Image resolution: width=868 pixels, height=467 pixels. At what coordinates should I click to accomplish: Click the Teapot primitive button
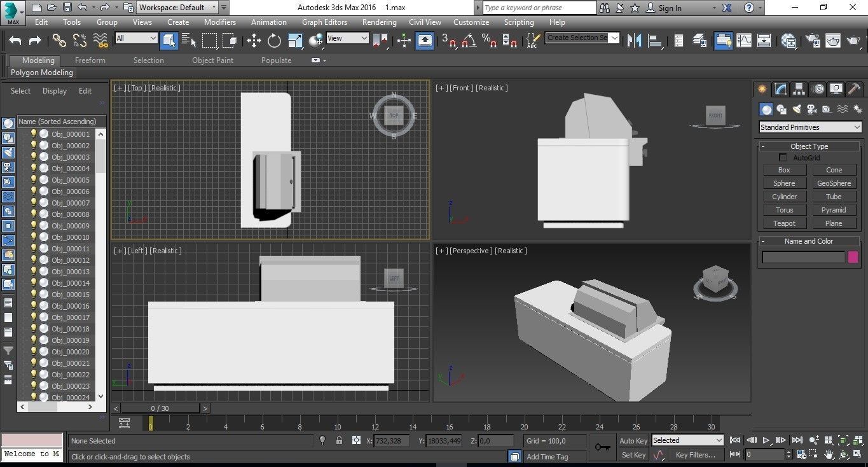pos(784,223)
